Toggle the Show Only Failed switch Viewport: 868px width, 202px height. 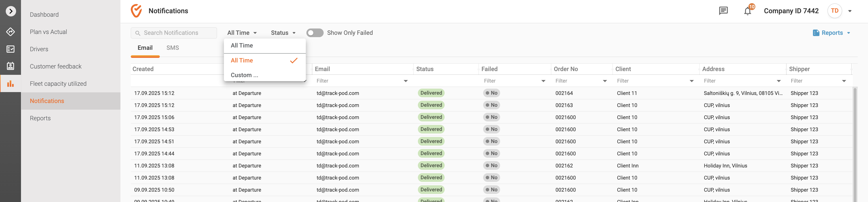click(315, 33)
